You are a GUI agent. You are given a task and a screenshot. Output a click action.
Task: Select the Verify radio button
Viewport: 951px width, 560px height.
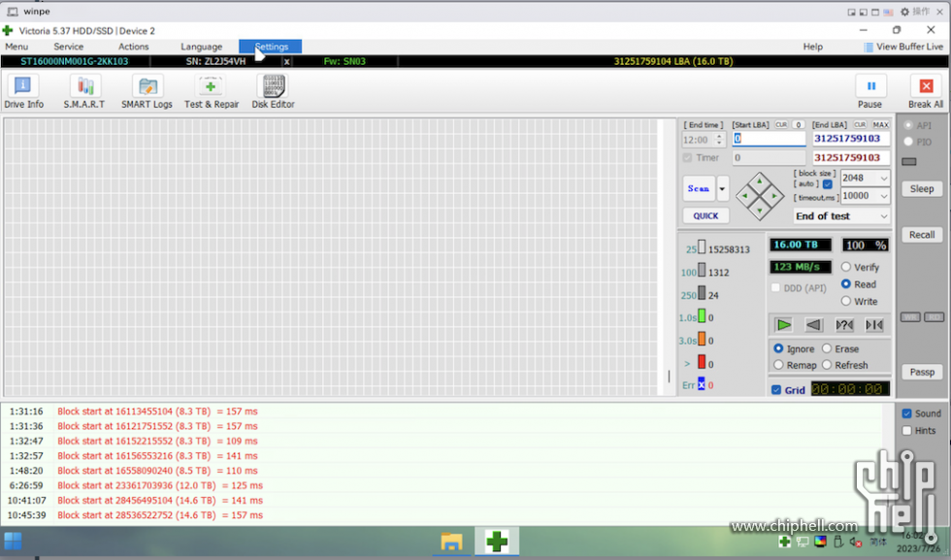click(x=845, y=267)
